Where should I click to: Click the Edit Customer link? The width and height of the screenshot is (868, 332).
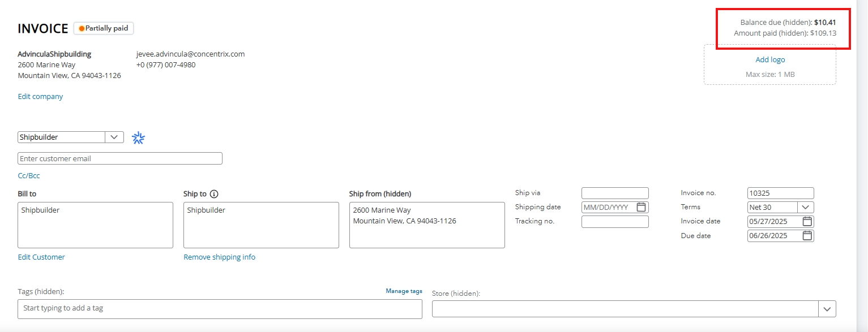[x=41, y=257]
